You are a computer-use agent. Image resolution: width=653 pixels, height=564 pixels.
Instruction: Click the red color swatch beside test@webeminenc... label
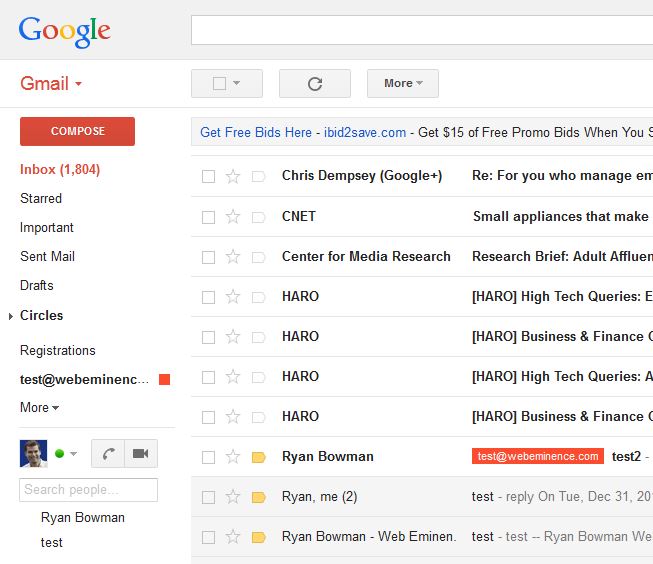[x=164, y=379]
